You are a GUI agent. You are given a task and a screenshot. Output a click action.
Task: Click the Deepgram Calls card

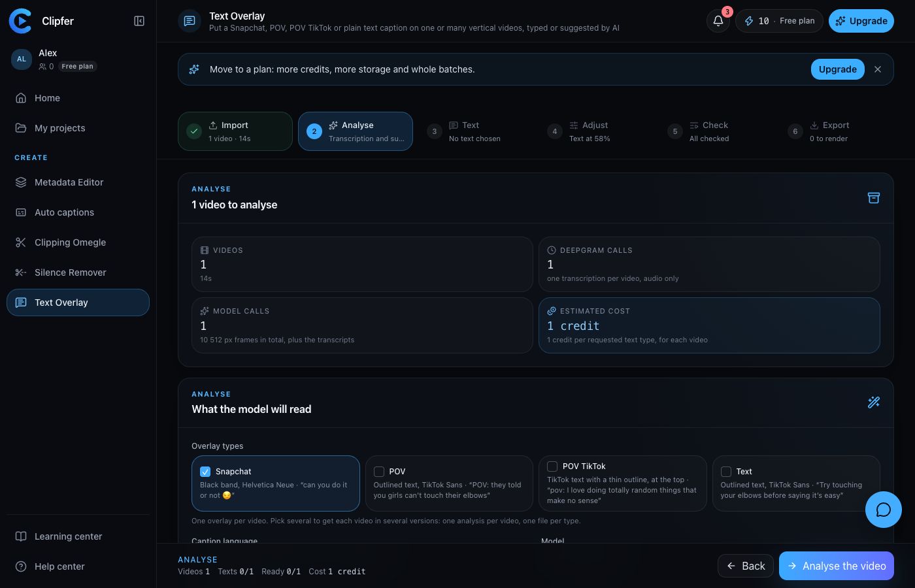click(x=709, y=264)
